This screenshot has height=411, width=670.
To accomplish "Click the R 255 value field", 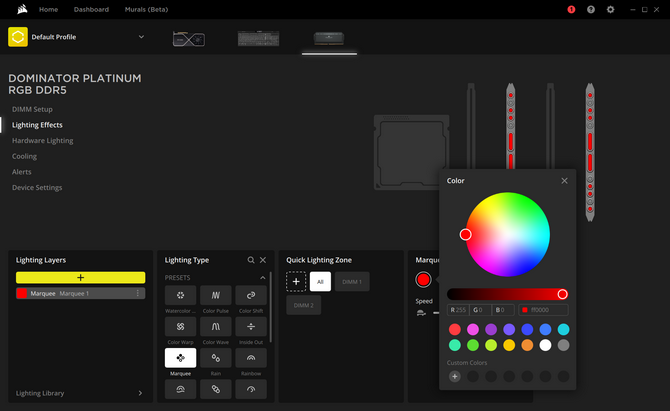I will click(458, 310).
